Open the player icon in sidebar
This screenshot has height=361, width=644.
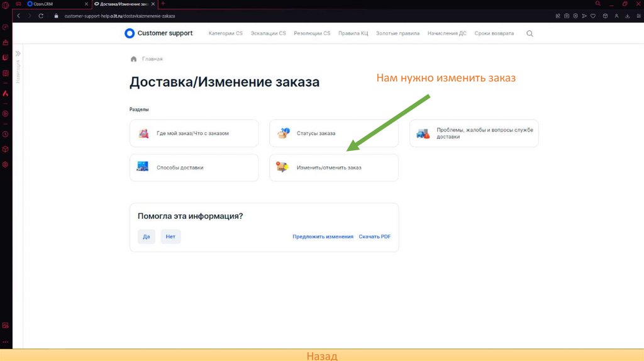point(5,114)
